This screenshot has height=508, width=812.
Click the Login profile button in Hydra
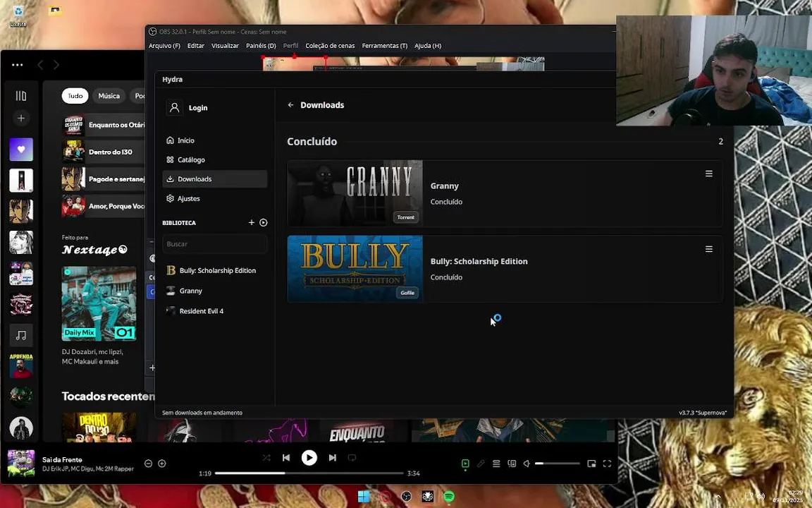(187, 108)
